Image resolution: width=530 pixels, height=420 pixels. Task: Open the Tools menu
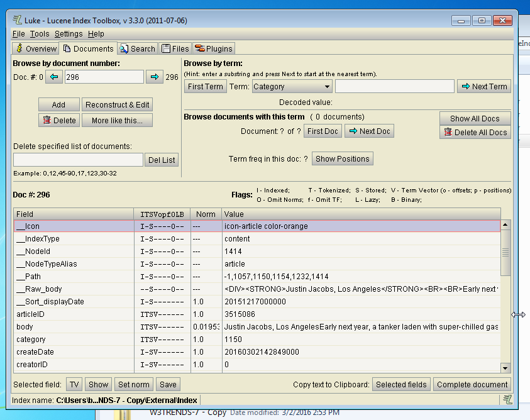tap(40, 34)
